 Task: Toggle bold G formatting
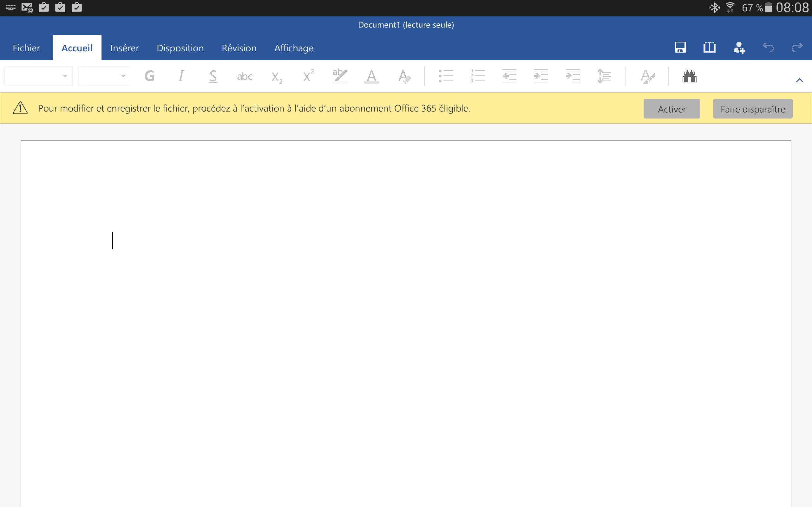[x=149, y=76]
